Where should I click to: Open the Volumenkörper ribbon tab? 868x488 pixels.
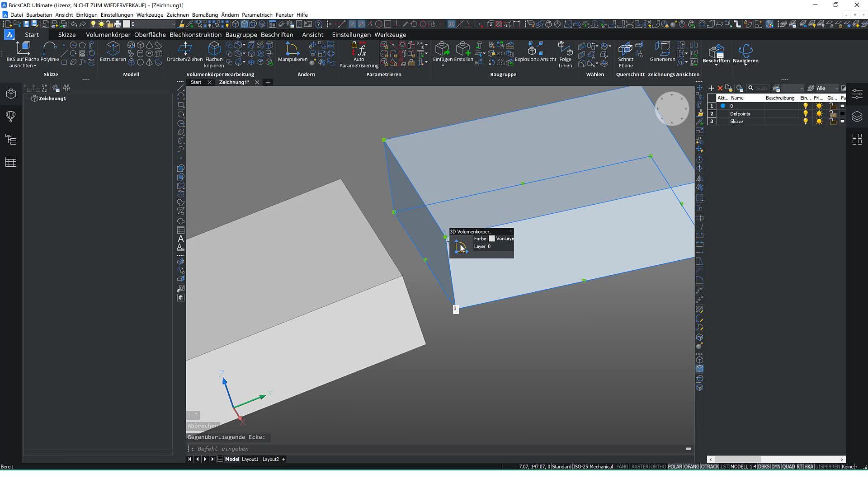coord(108,34)
